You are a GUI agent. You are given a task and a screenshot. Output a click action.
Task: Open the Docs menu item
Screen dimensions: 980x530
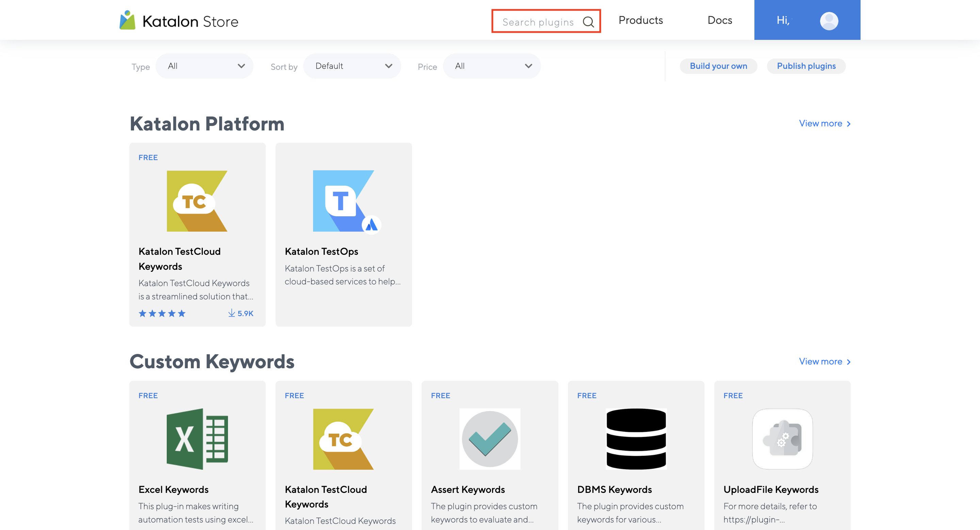pos(720,20)
